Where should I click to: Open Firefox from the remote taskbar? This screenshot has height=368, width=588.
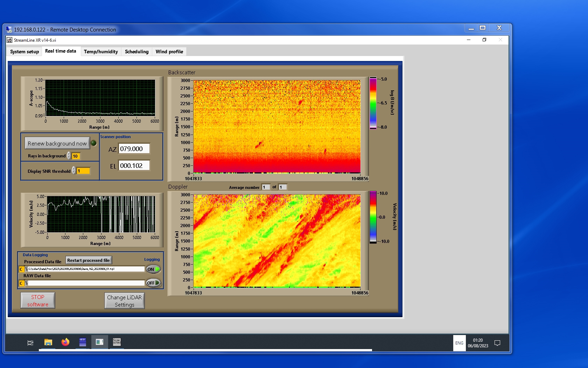(x=65, y=342)
